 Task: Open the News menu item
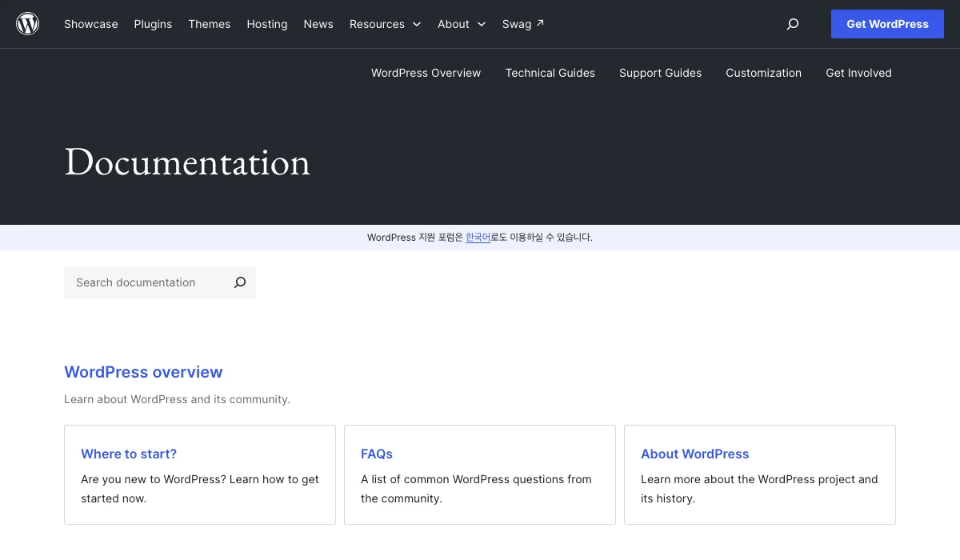[x=318, y=24]
